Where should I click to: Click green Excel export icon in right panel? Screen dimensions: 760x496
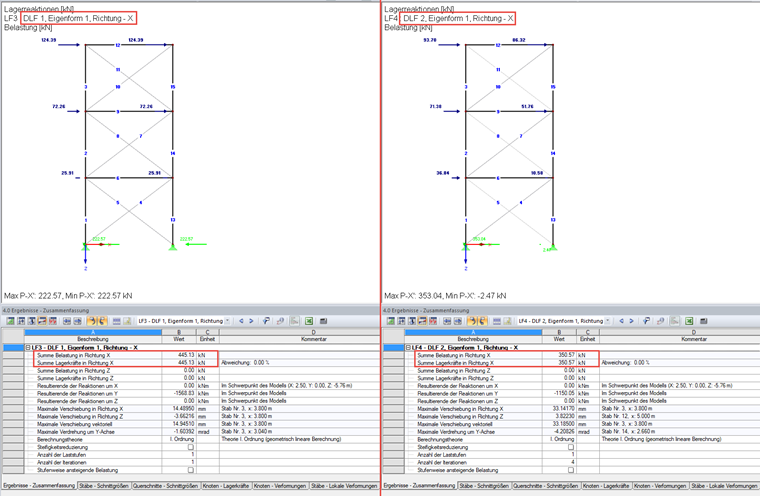tap(689, 321)
